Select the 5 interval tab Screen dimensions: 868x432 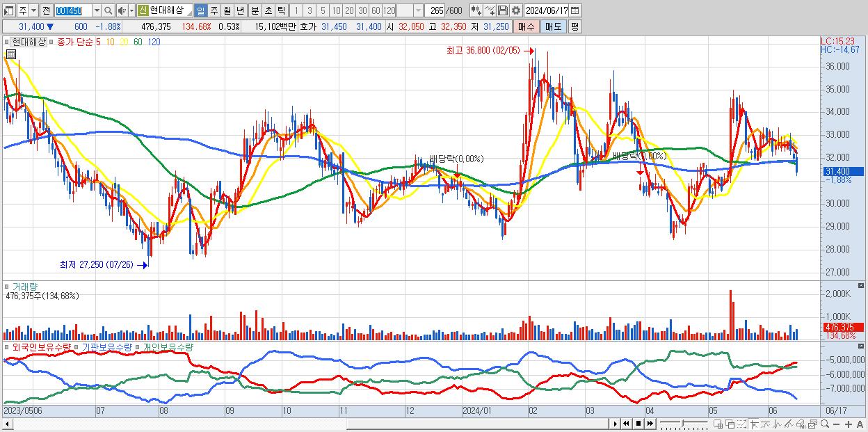pyautogui.click(x=323, y=10)
